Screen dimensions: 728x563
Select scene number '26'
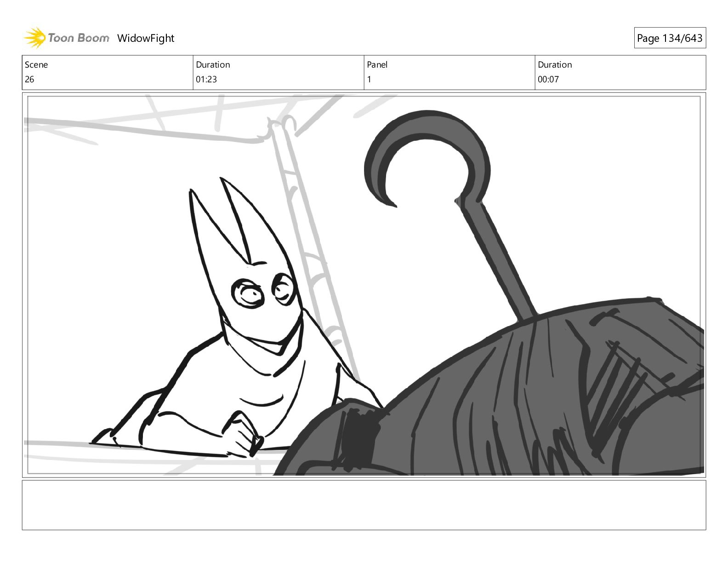(29, 79)
